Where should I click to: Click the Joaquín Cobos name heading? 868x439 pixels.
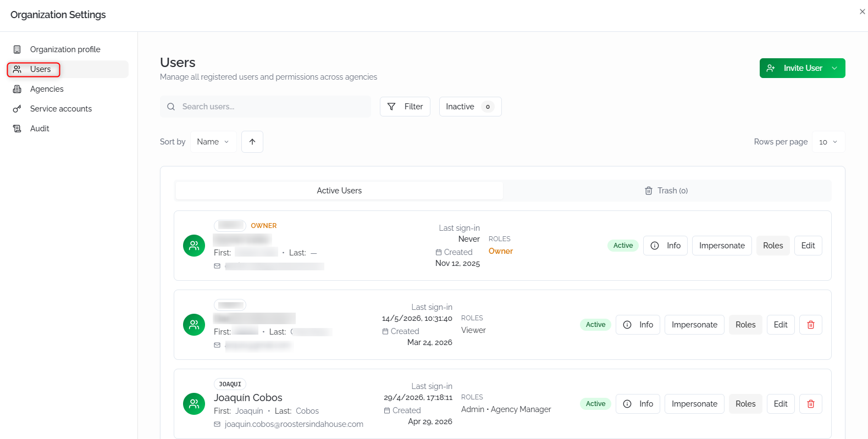pyautogui.click(x=248, y=398)
